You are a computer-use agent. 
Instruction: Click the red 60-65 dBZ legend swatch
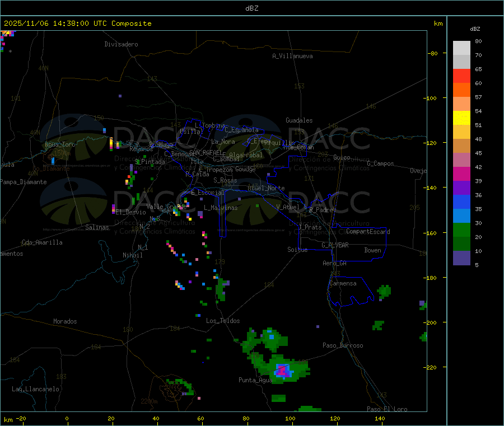click(x=461, y=76)
